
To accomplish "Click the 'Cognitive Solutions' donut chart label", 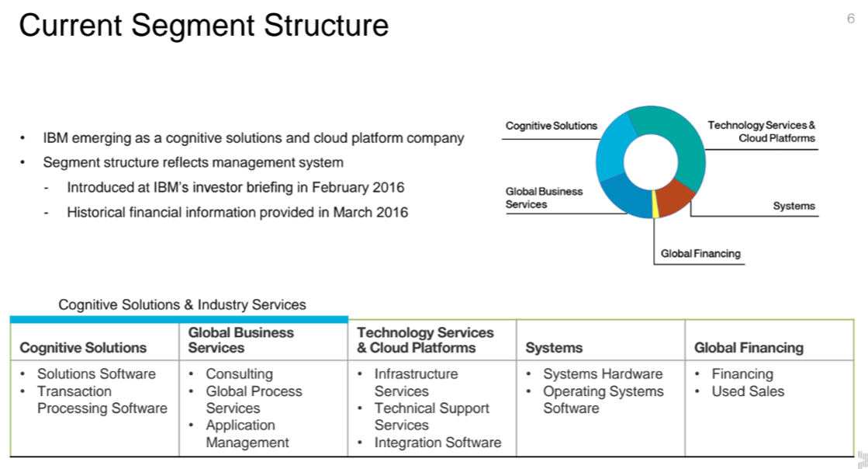I will pyautogui.click(x=552, y=126).
